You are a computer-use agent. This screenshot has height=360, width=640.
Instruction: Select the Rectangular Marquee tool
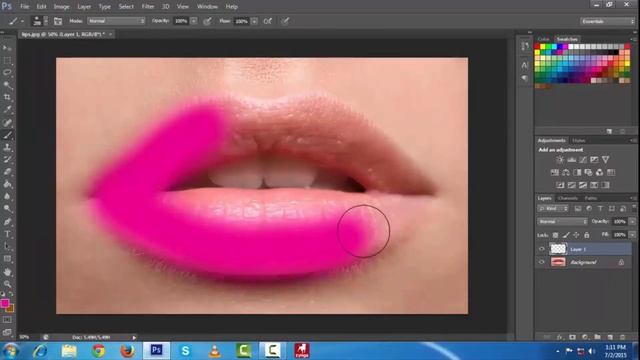coord(7,61)
